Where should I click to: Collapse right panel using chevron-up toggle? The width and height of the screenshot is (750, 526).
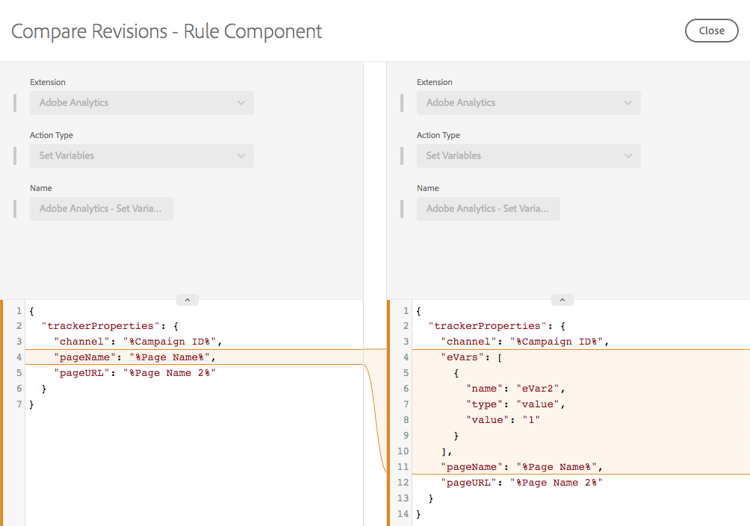[x=562, y=300]
